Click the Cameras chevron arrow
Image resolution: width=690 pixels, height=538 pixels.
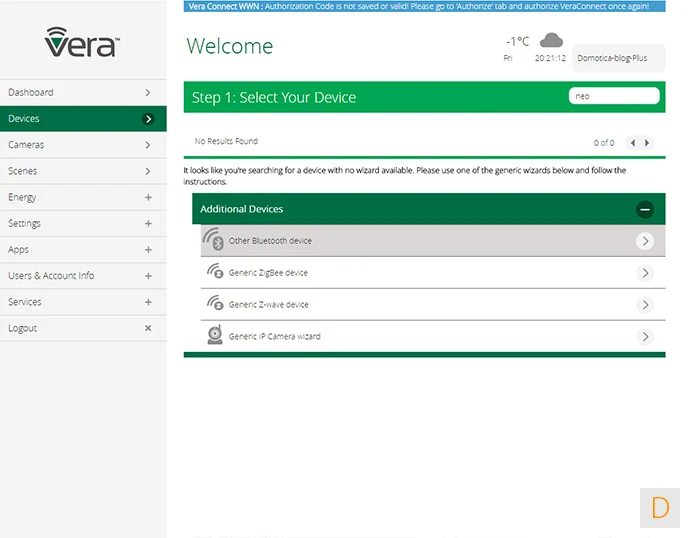pos(148,145)
